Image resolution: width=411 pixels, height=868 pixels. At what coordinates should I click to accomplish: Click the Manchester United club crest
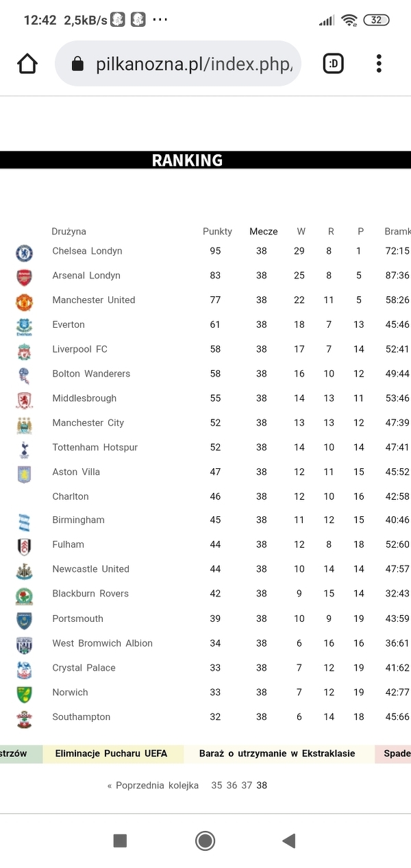24,302
